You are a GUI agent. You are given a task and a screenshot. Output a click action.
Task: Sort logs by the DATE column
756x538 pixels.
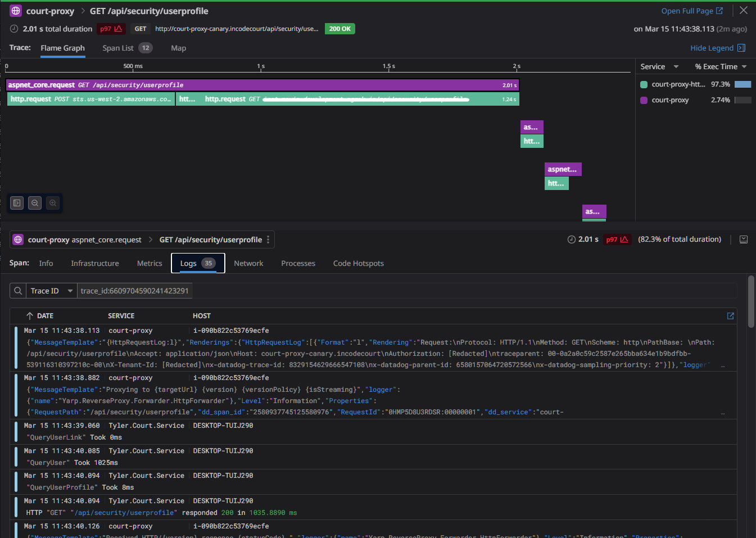(x=46, y=315)
